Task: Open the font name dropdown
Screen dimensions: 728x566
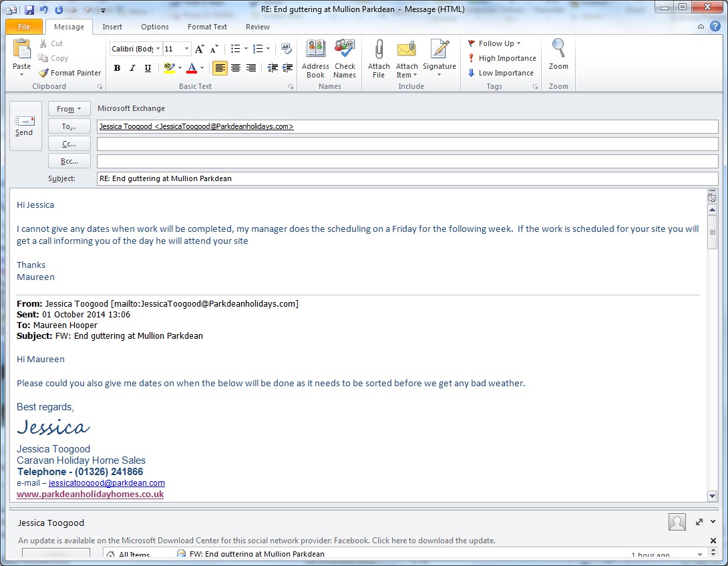Action: pyautogui.click(x=158, y=49)
